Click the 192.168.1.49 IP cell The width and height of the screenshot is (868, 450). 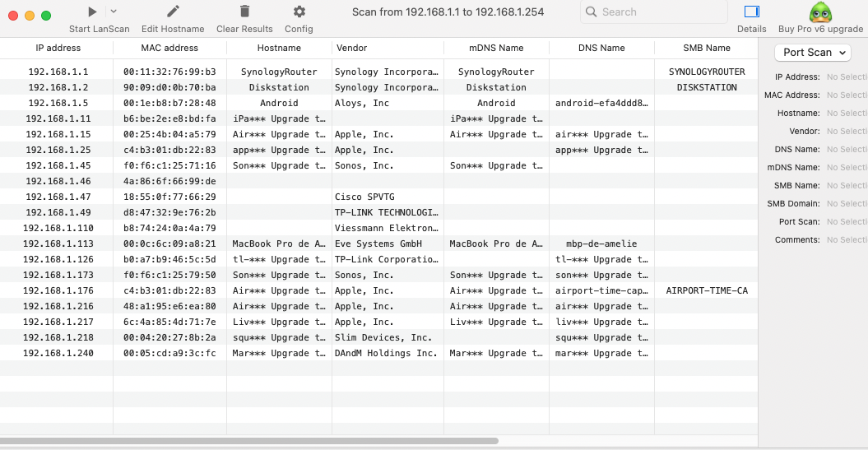pyautogui.click(x=58, y=212)
